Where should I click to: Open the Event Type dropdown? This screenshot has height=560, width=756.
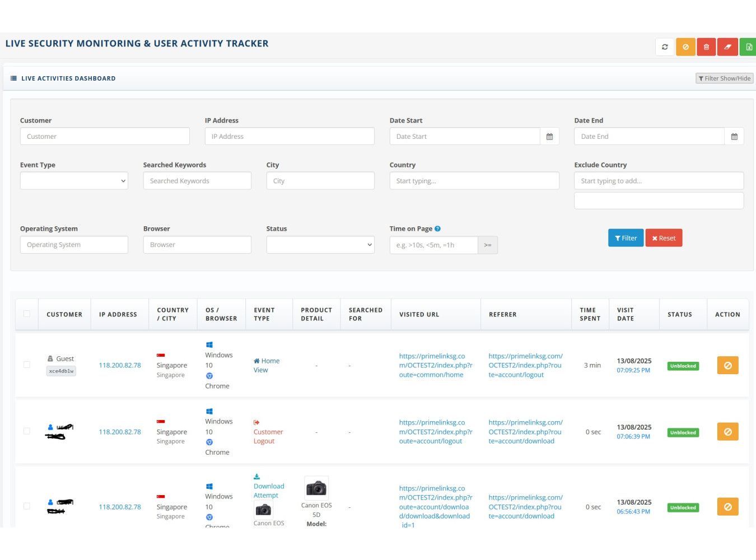point(74,181)
